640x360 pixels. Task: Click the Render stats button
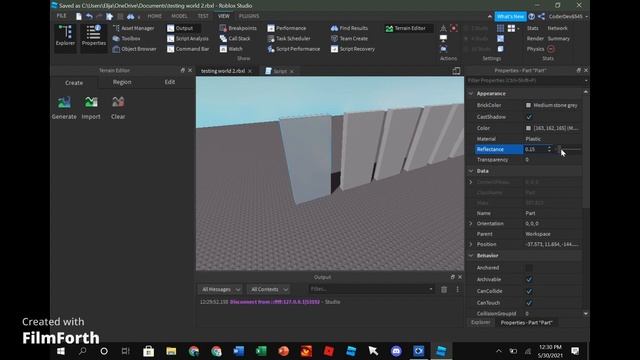click(535, 38)
